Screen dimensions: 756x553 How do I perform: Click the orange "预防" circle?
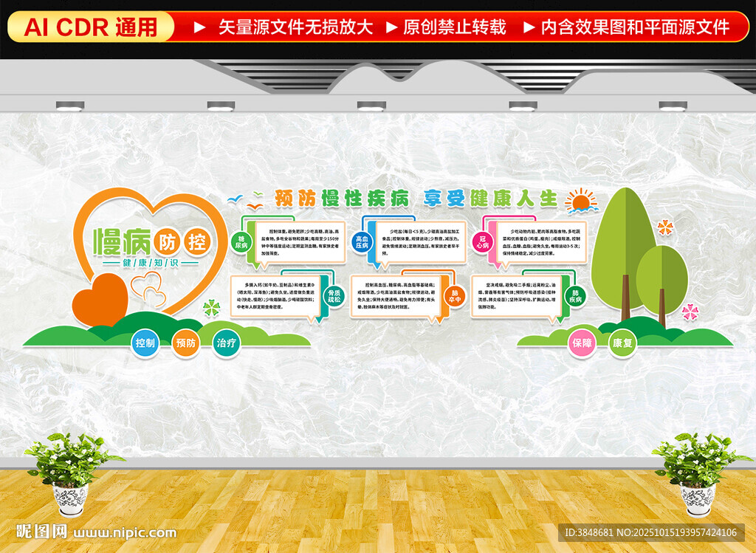185,343
